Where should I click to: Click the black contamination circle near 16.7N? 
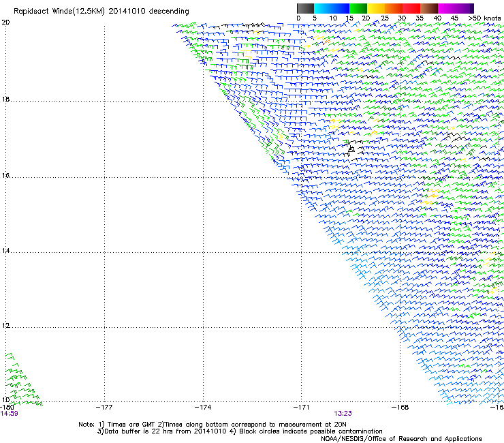[x=351, y=149]
